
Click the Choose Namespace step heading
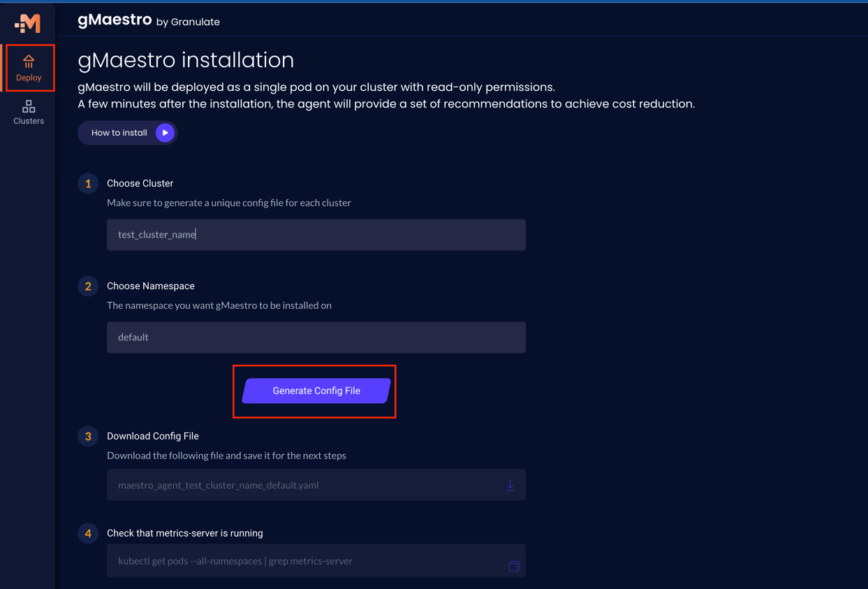click(x=151, y=286)
